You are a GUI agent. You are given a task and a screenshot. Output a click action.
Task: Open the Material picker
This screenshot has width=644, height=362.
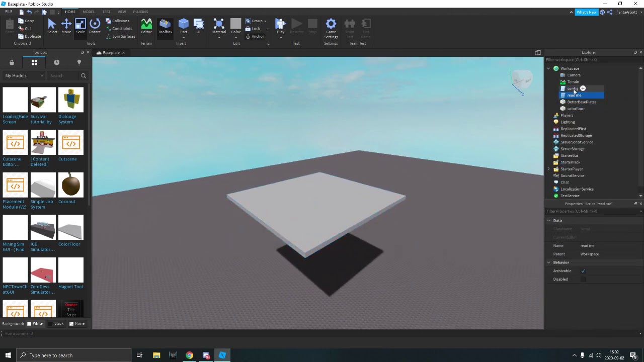(219, 26)
